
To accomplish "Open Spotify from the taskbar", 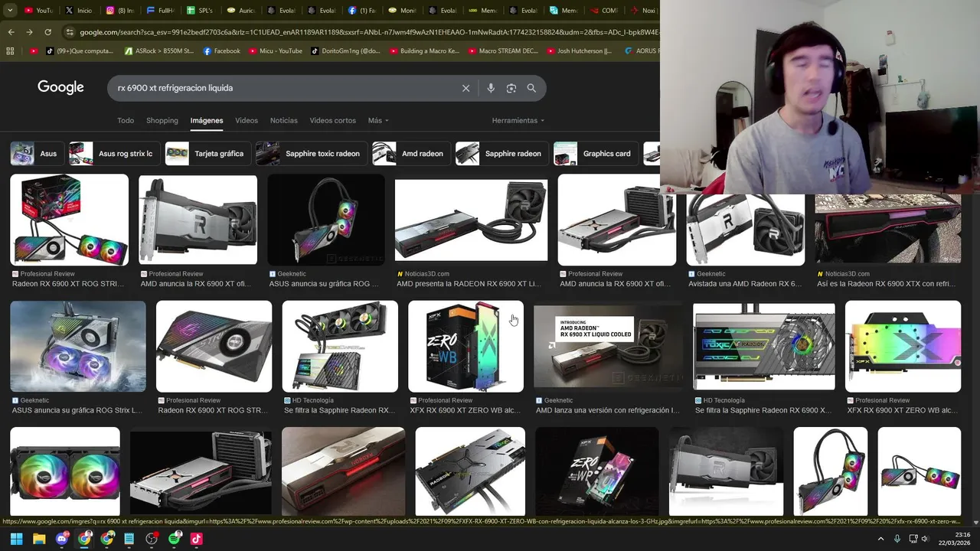I will 175,539.
